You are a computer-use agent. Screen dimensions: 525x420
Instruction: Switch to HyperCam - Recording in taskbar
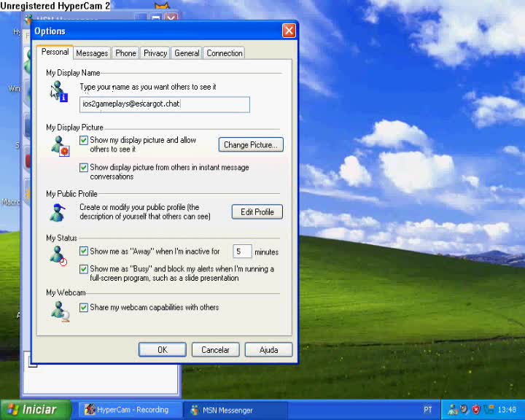(x=130, y=410)
